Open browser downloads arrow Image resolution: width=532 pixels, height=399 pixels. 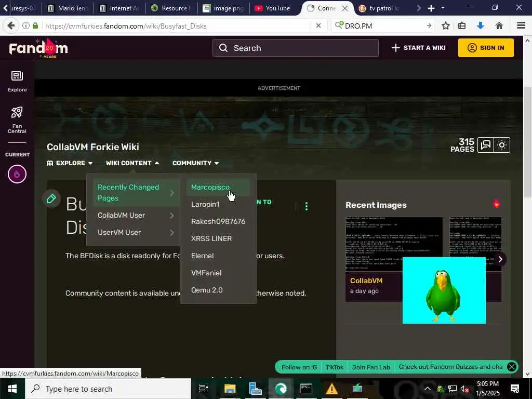tap(481, 26)
